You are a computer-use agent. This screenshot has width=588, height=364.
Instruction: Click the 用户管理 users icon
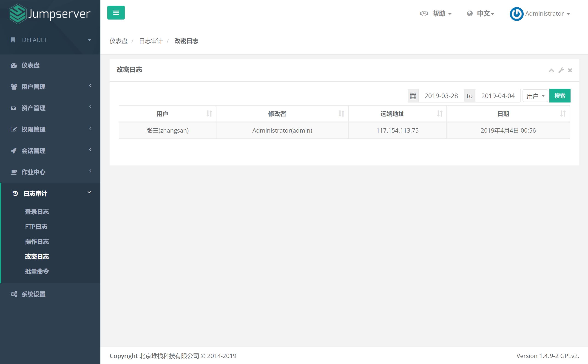(14, 87)
